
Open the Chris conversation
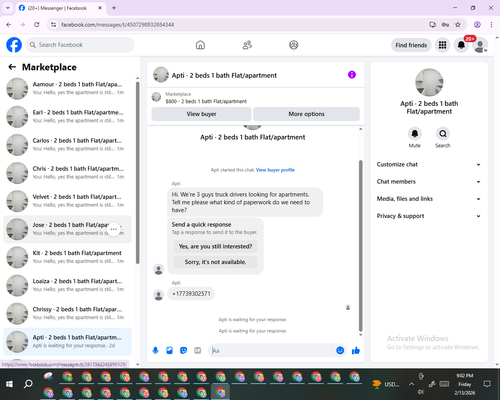point(68,173)
